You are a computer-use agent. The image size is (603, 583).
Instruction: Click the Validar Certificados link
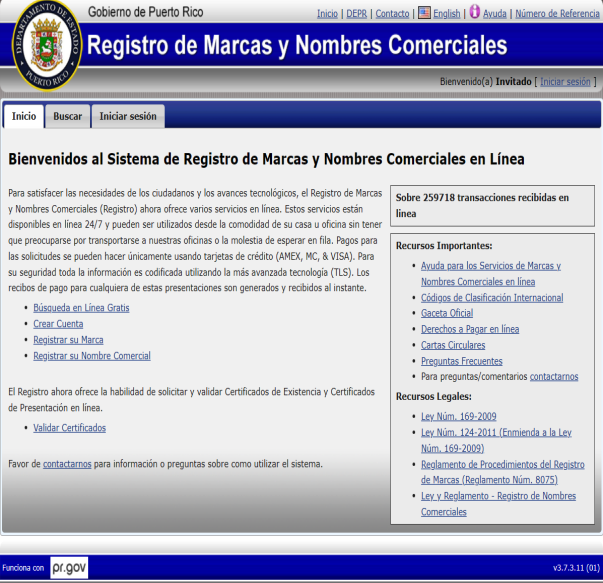point(69,428)
